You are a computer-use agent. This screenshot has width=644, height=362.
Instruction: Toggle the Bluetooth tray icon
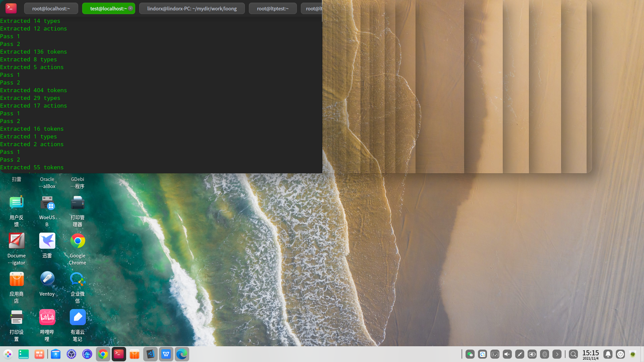click(545, 354)
